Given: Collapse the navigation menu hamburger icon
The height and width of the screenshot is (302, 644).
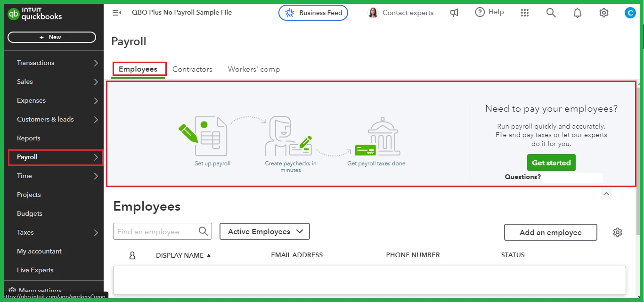Looking at the screenshot, I should 117,13.
